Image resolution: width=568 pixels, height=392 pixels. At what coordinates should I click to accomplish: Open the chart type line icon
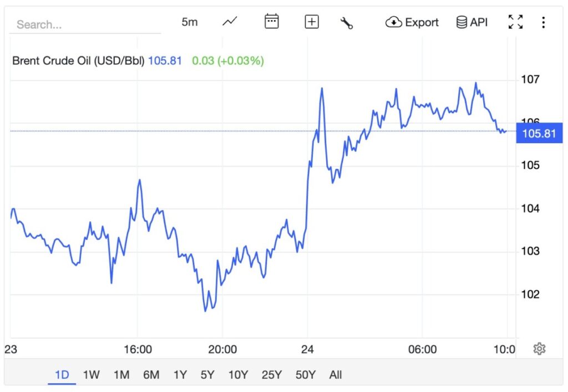click(230, 22)
